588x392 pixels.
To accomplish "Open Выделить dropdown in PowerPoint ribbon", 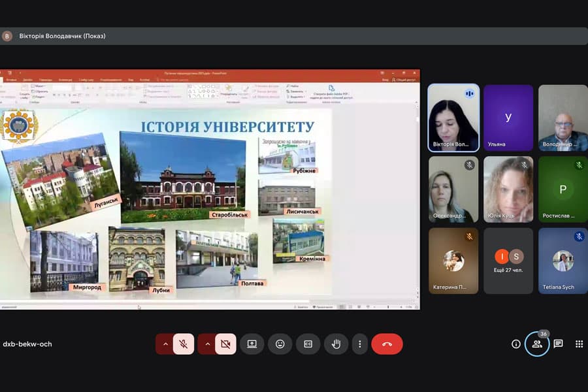I will click(296, 97).
